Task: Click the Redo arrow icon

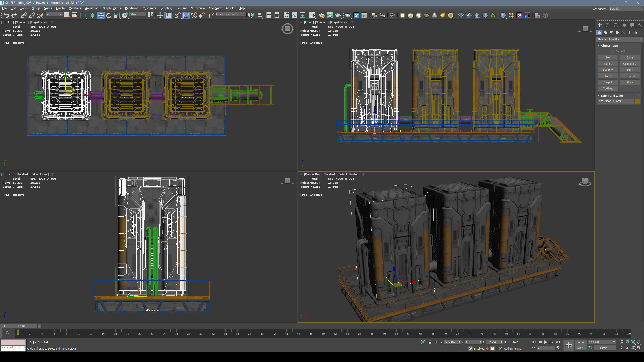Action: click(14, 15)
